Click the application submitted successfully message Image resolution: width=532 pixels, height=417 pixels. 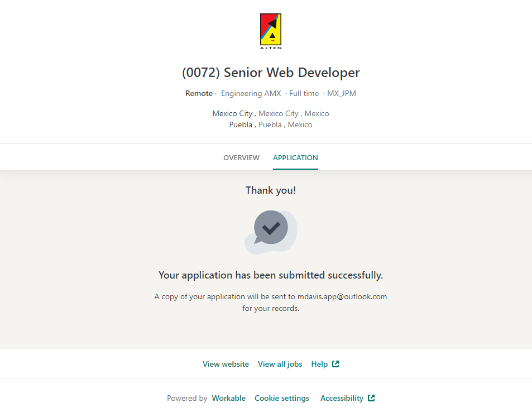pyautogui.click(x=271, y=275)
